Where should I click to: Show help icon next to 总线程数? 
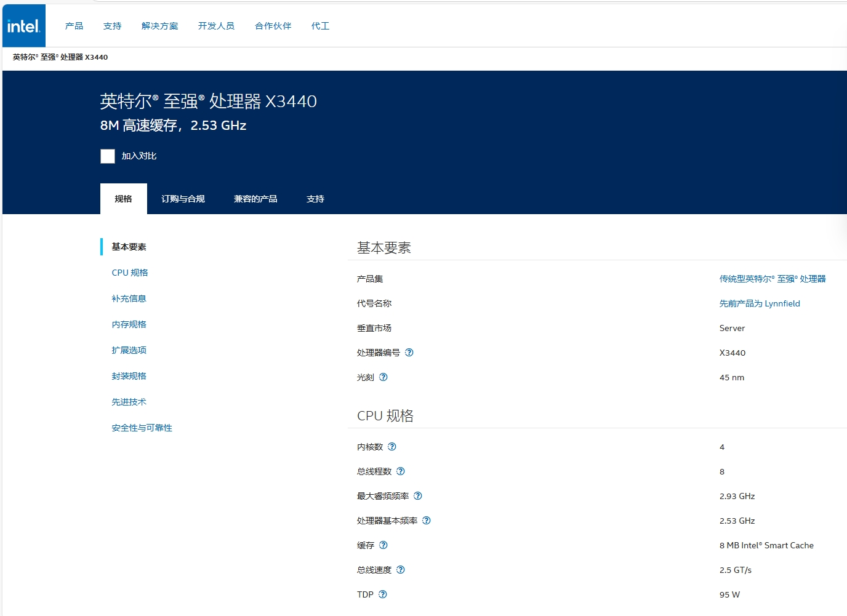(401, 471)
